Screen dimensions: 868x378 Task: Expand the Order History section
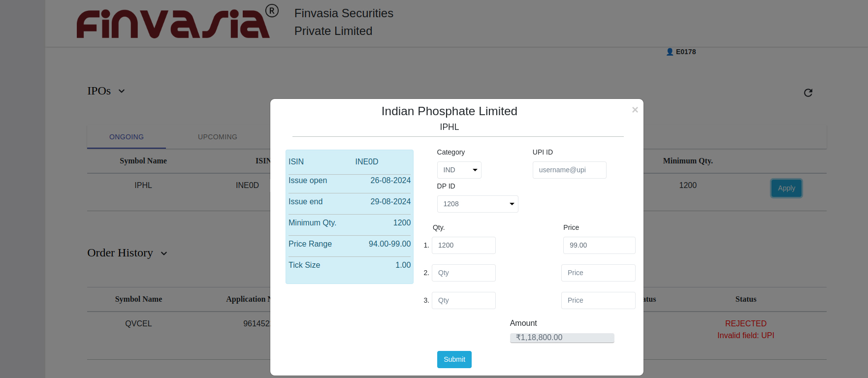tap(164, 253)
